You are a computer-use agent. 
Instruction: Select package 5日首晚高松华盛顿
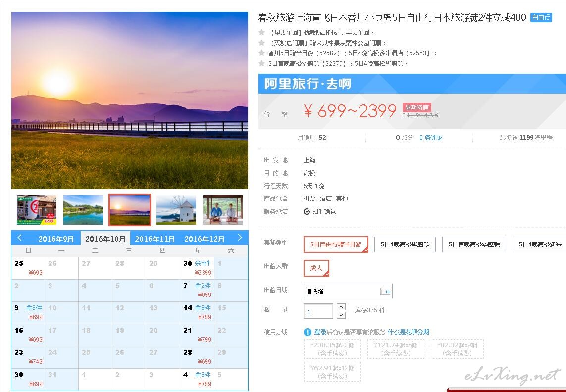474,245
